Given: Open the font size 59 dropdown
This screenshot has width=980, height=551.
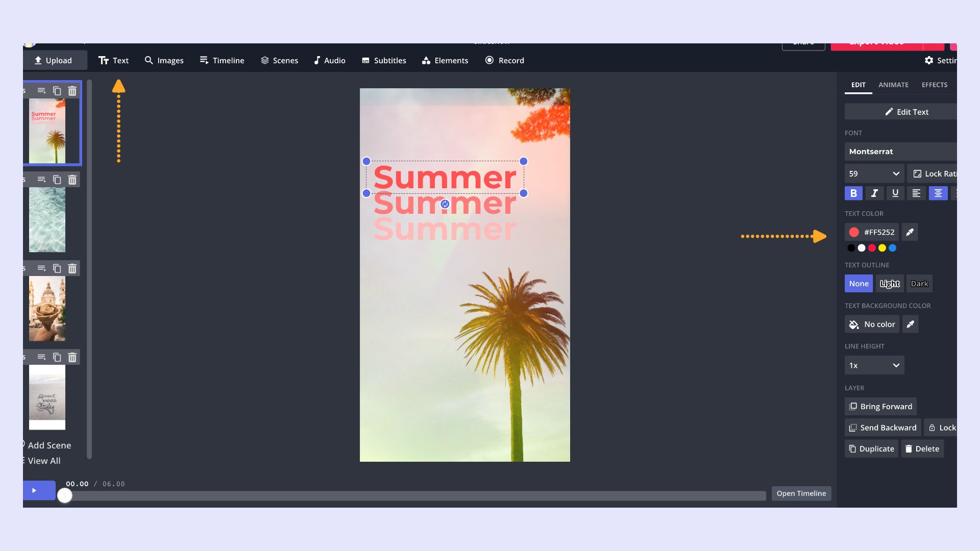Looking at the screenshot, I should [x=874, y=173].
